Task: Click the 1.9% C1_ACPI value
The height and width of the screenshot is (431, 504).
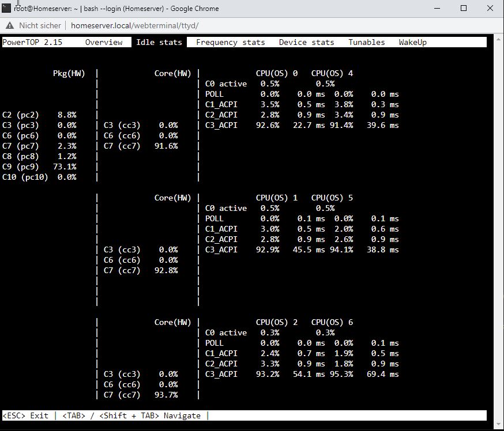Action: click(x=344, y=354)
